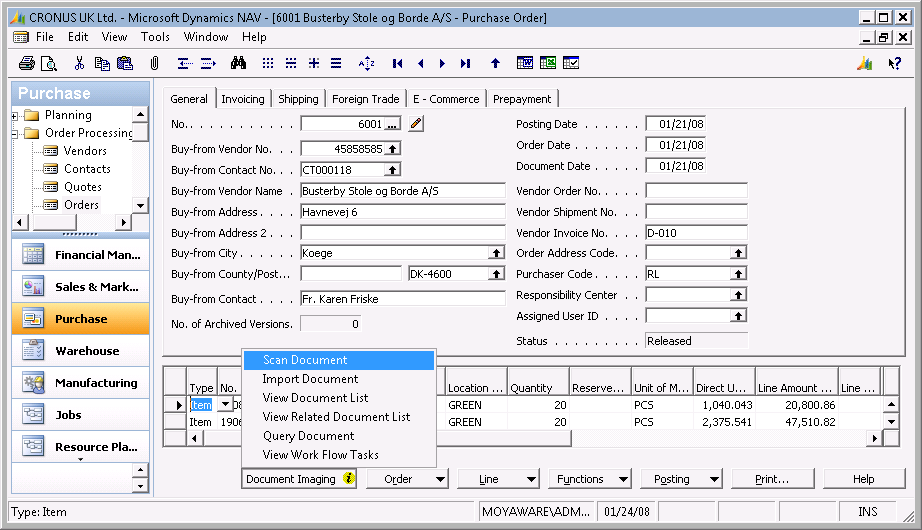Click the pencil edit icon beside No. field

[x=416, y=124]
